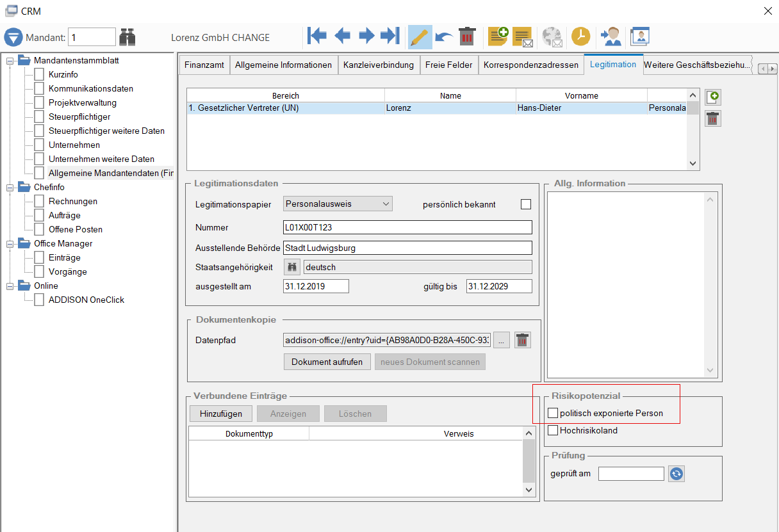
Task: Click Dokument aufrufen button
Action: coord(327,362)
